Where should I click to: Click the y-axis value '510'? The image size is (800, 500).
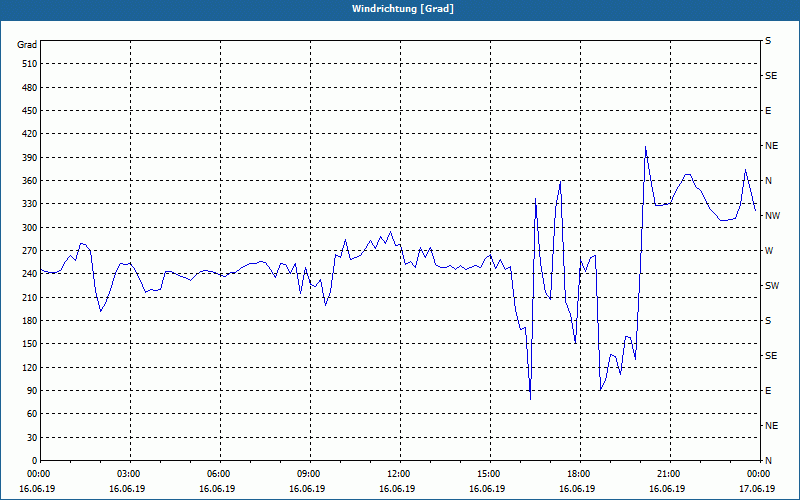coord(30,64)
